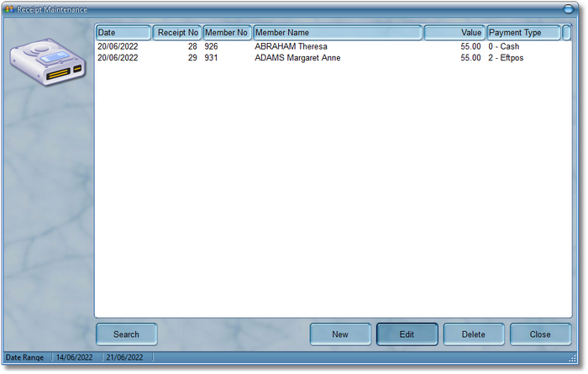Viewport: 588px width, 374px height.
Task: Click the Close button at bottom right
Action: (540, 334)
